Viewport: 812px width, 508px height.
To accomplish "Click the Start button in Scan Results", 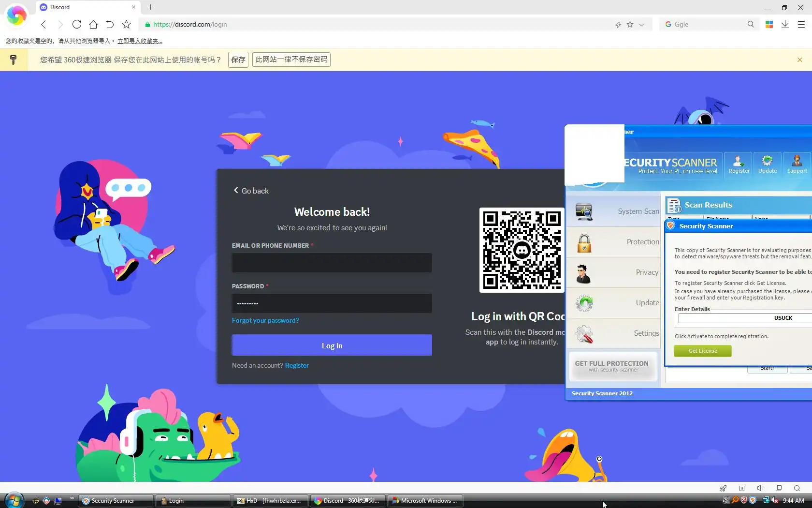I will click(767, 369).
